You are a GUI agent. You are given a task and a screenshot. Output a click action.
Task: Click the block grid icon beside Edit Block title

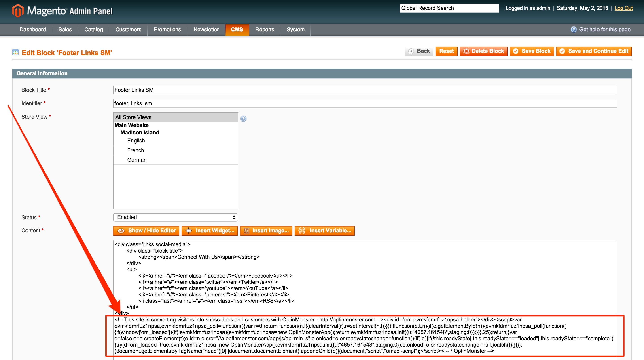(15, 52)
